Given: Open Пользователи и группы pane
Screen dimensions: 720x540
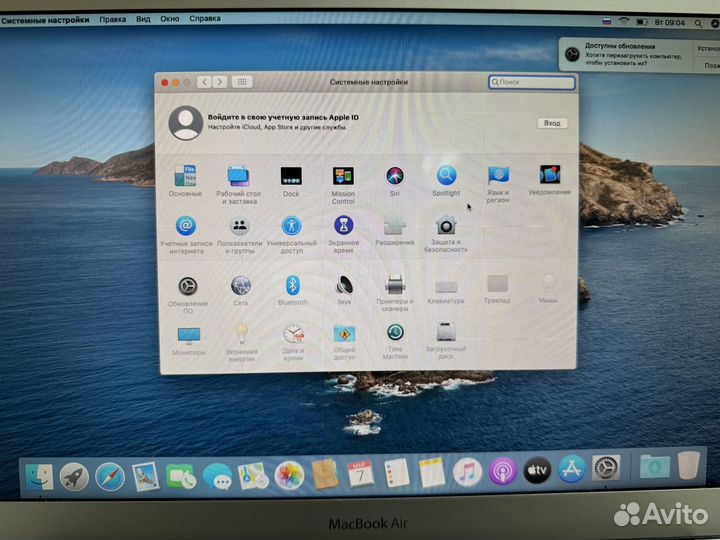Looking at the screenshot, I should (239, 235).
